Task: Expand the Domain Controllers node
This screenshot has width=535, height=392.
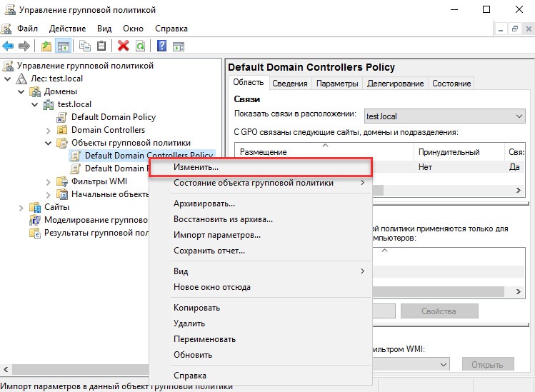Action: click(48, 131)
